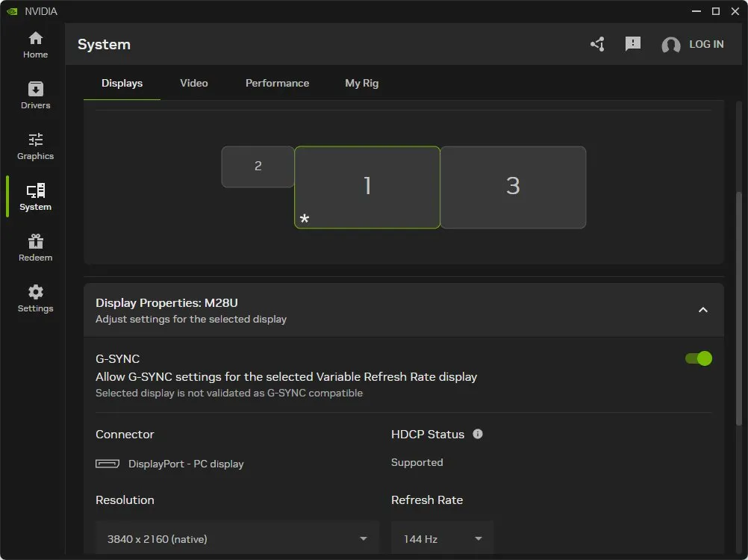Open the My Rig tab
The width and height of the screenshot is (748, 560).
tap(361, 83)
